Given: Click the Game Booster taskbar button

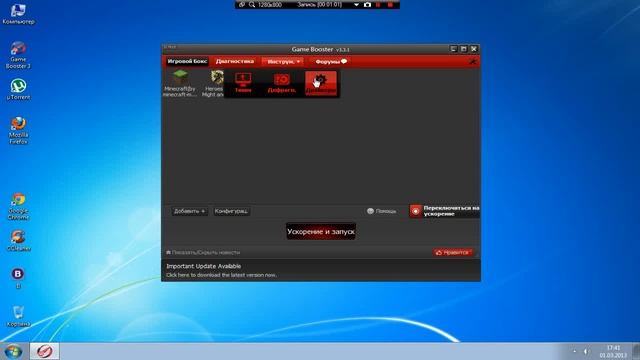Looking at the screenshot, I should pyautogui.click(x=44, y=351).
